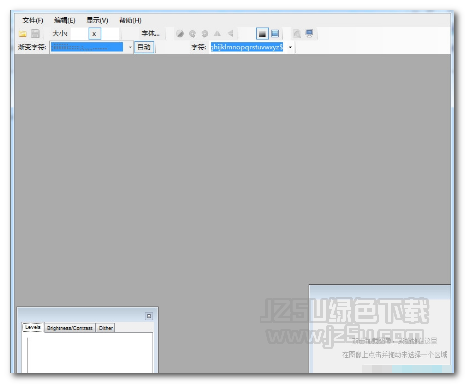Click the second circular rotate icon
The image size is (465, 384).
205,34
